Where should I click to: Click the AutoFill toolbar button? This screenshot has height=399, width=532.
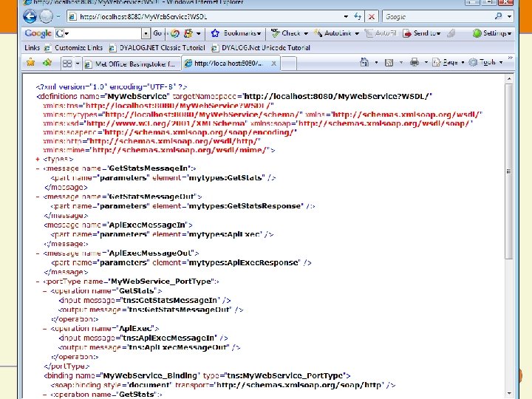pos(381,33)
